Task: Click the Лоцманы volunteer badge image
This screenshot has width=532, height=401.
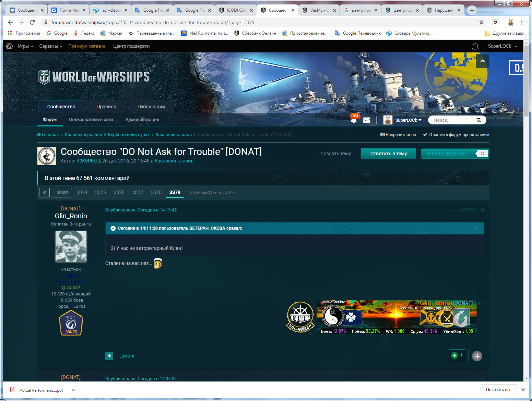Action: (300, 317)
